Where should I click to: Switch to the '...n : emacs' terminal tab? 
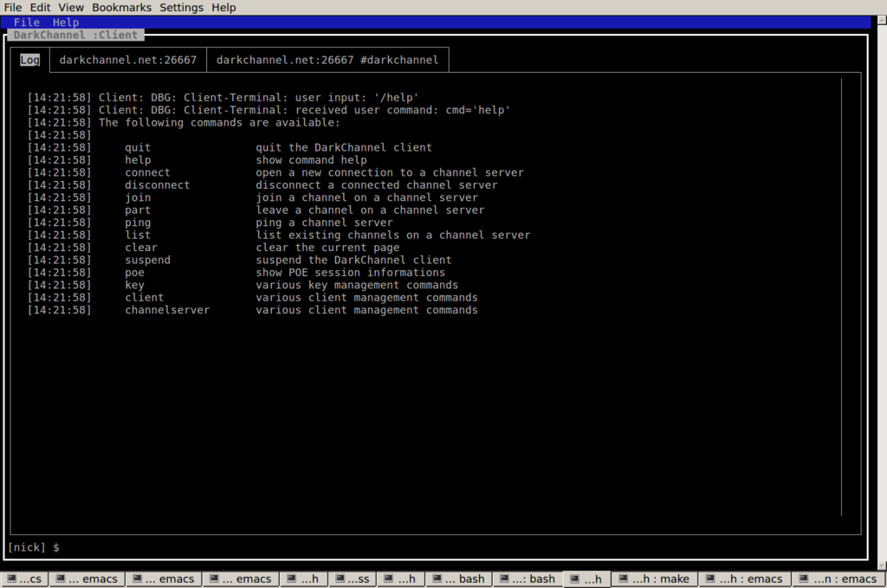[838, 579]
